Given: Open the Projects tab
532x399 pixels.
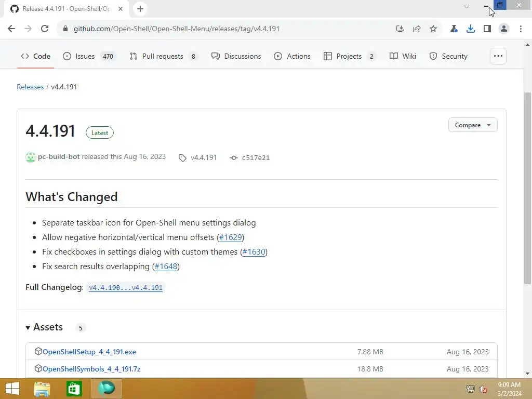Looking at the screenshot, I should [x=350, y=56].
